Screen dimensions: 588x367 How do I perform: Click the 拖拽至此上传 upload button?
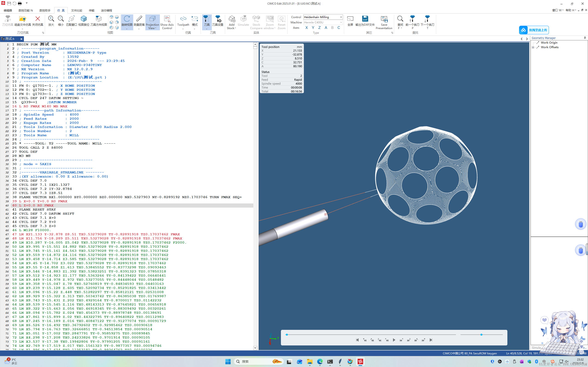(534, 30)
